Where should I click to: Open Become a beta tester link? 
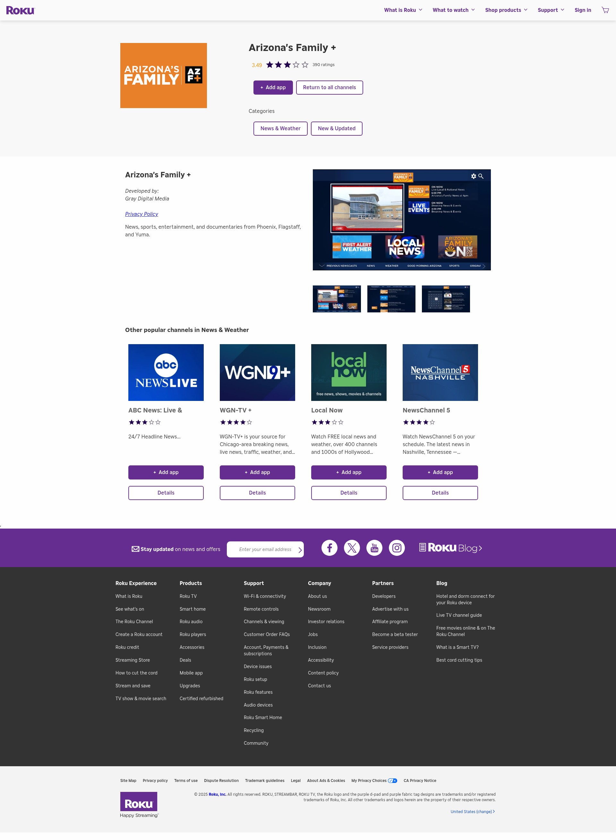coord(395,634)
